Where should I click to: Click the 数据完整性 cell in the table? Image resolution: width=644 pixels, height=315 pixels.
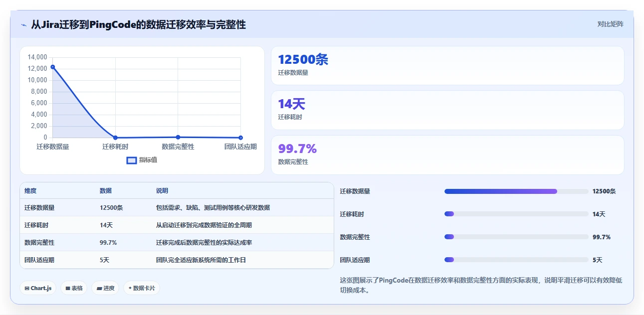39,243
